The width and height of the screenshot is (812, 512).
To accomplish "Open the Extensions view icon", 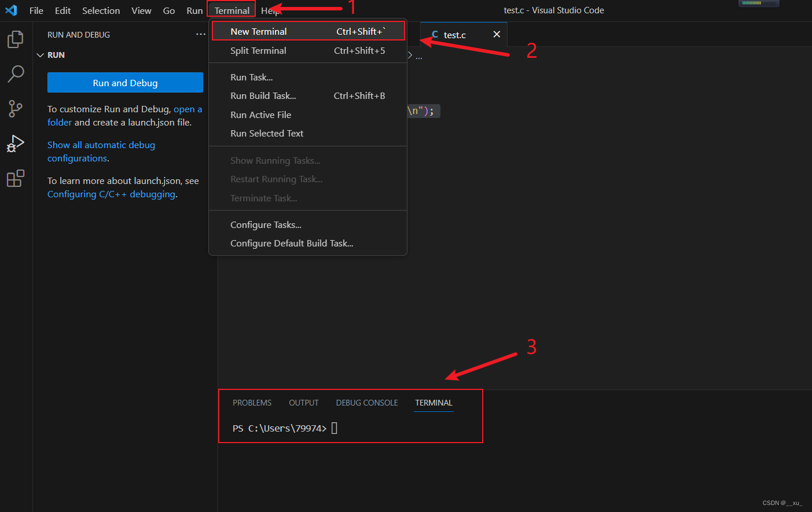I will tap(16, 178).
